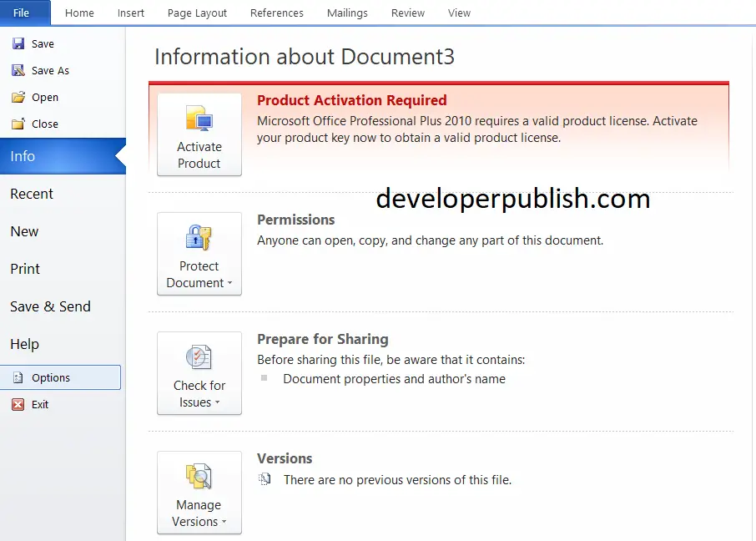756x541 pixels.
Task: Open the Save & Send section
Action: coord(50,306)
